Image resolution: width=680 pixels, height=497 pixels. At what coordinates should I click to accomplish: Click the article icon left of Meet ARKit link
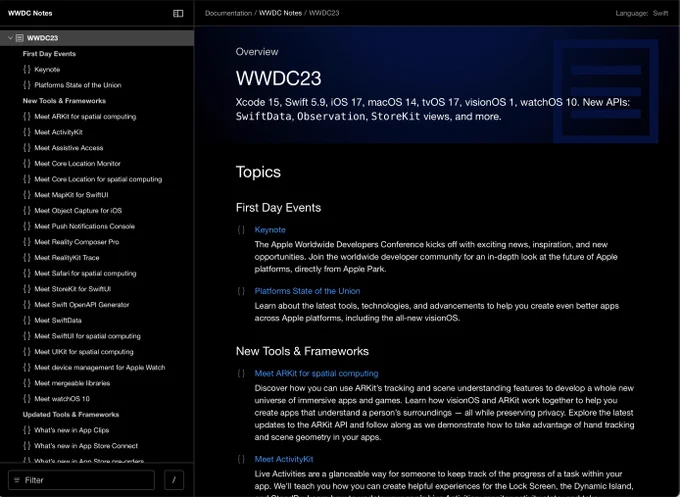click(241, 373)
